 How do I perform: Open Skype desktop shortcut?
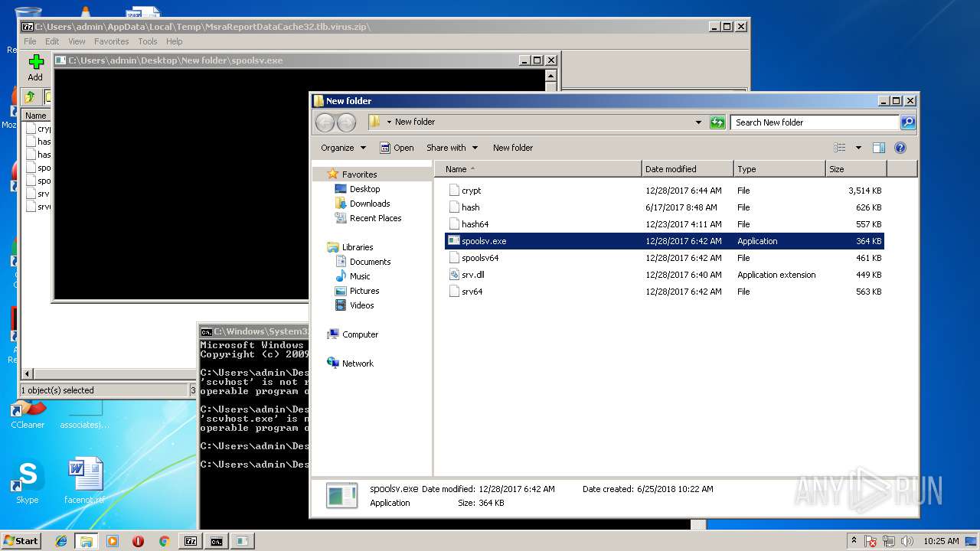coord(28,482)
